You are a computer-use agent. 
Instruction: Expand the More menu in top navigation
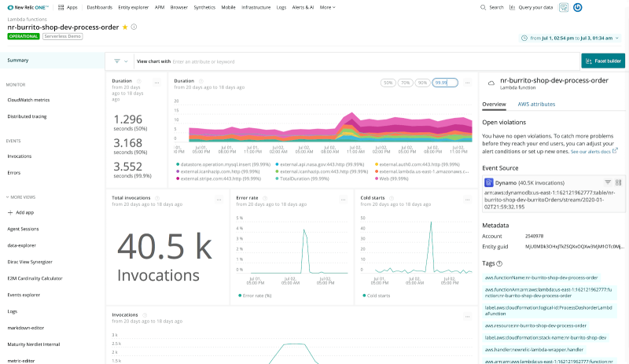pos(327,7)
